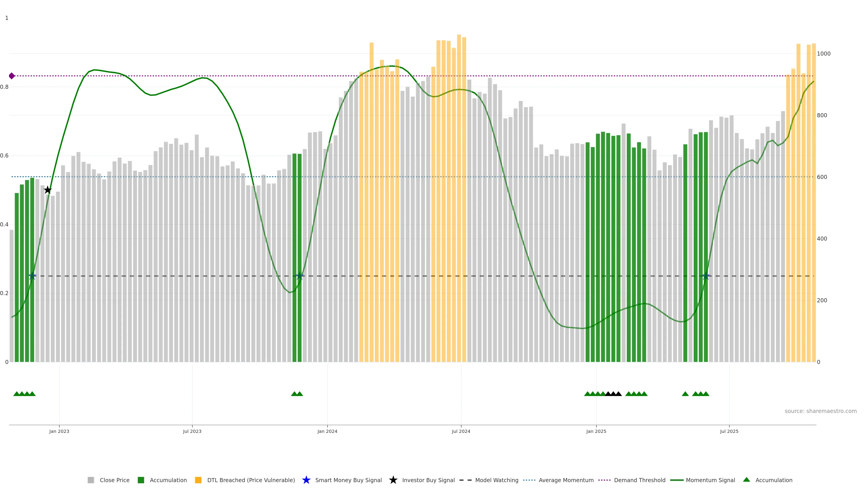Click the orange DTL Breached legend swatch
The height and width of the screenshot is (488, 868).
pos(198,480)
